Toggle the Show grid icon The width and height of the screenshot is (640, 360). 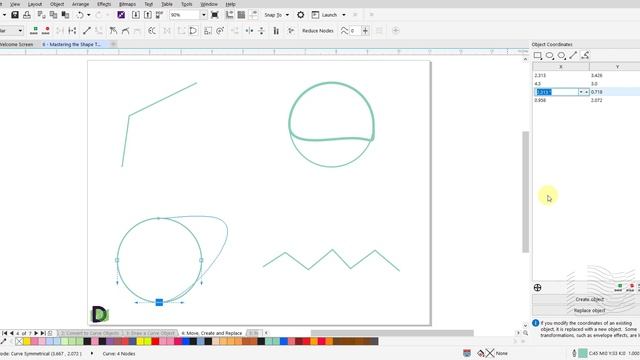[241, 15]
